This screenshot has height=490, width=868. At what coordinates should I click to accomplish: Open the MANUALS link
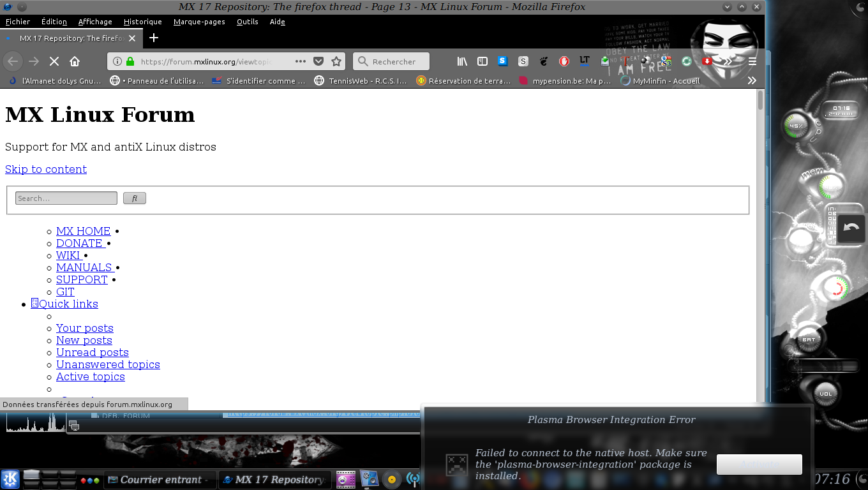point(85,267)
